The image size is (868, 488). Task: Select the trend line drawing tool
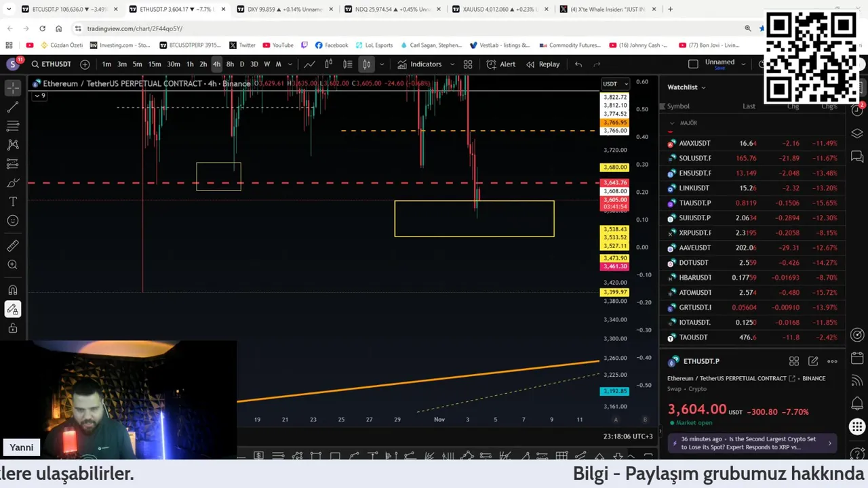tap(12, 107)
